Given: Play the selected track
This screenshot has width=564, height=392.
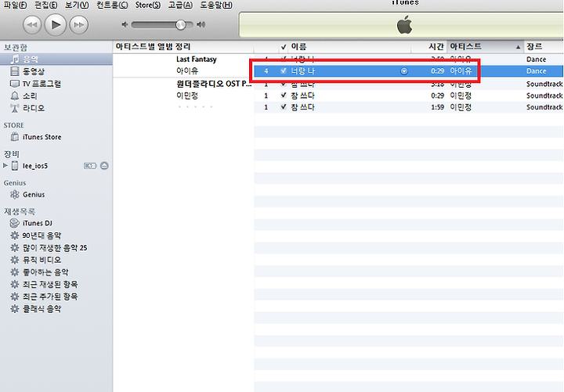Looking at the screenshot, I should [56, 25].
